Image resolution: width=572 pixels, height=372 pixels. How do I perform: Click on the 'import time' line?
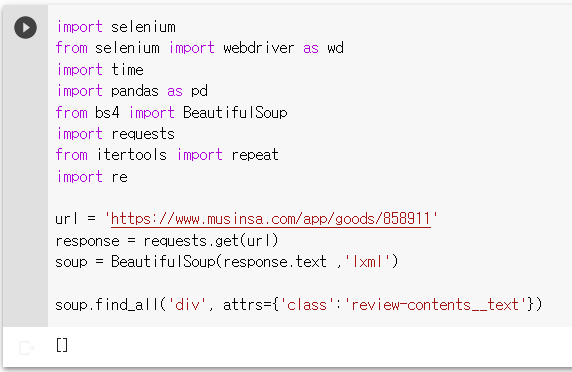[100, 69]
